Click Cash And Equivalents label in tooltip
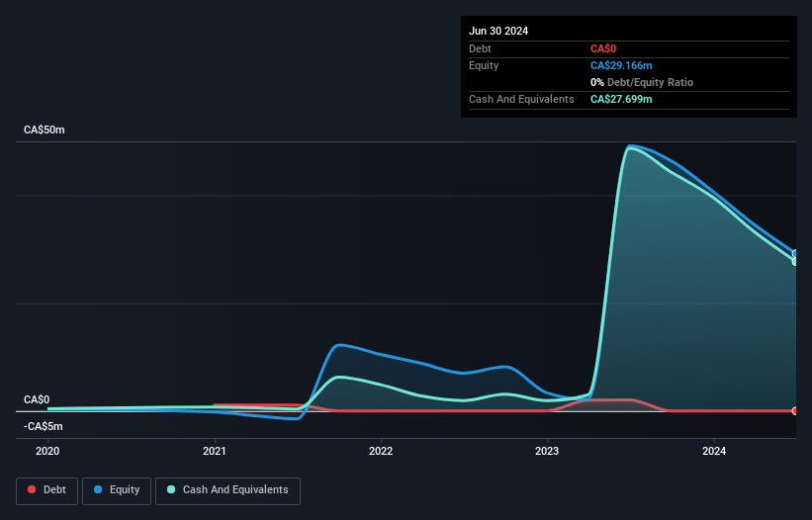 [521, 99]
